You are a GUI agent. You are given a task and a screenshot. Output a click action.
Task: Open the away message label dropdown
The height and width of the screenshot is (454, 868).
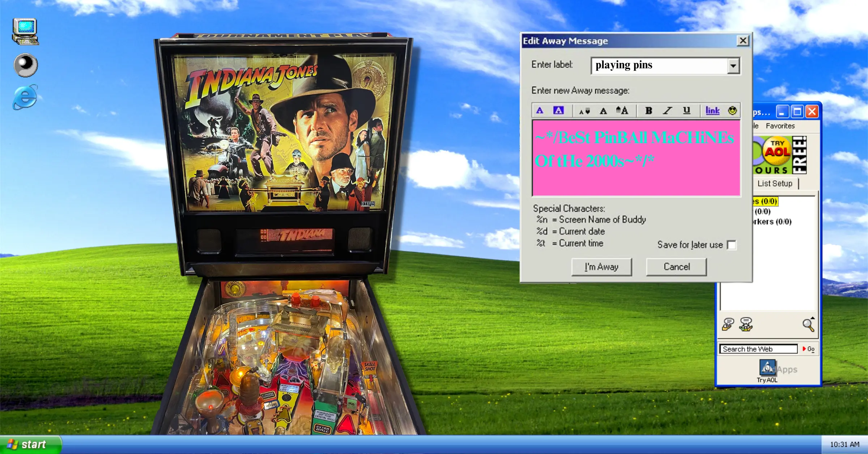tap(733, 65)
